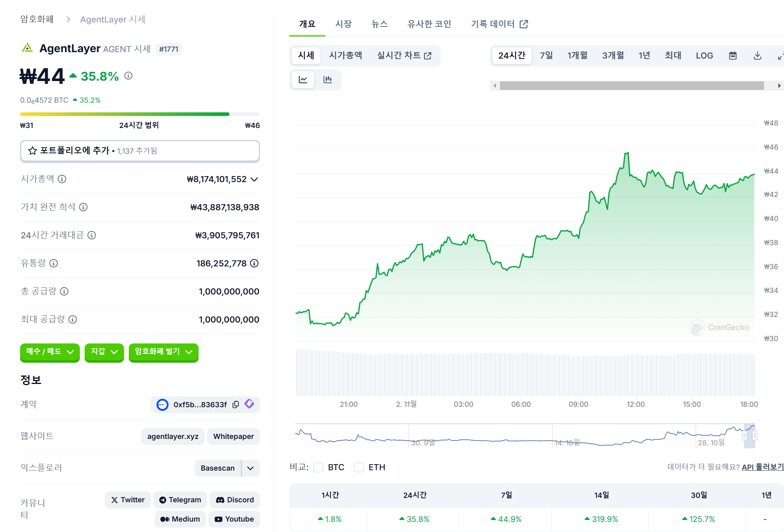Click the scrollbar right arrow
Screen dimensions: 784x532
pyautogui.click(x=779, y=85)
